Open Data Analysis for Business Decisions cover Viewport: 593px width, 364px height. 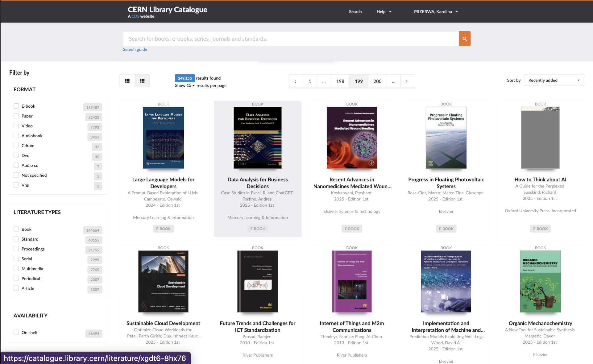[257, 138]
